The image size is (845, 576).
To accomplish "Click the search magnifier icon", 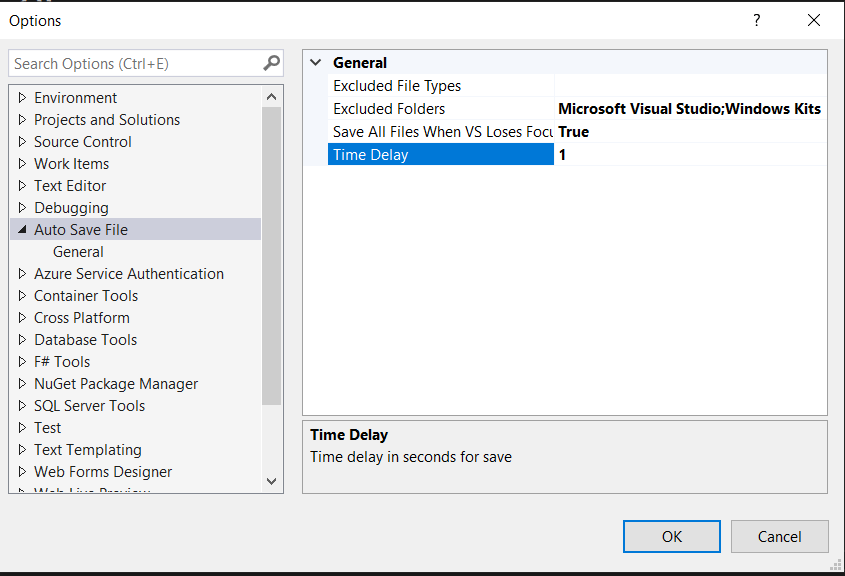I will pyautogui.click(x=272, y=63).
